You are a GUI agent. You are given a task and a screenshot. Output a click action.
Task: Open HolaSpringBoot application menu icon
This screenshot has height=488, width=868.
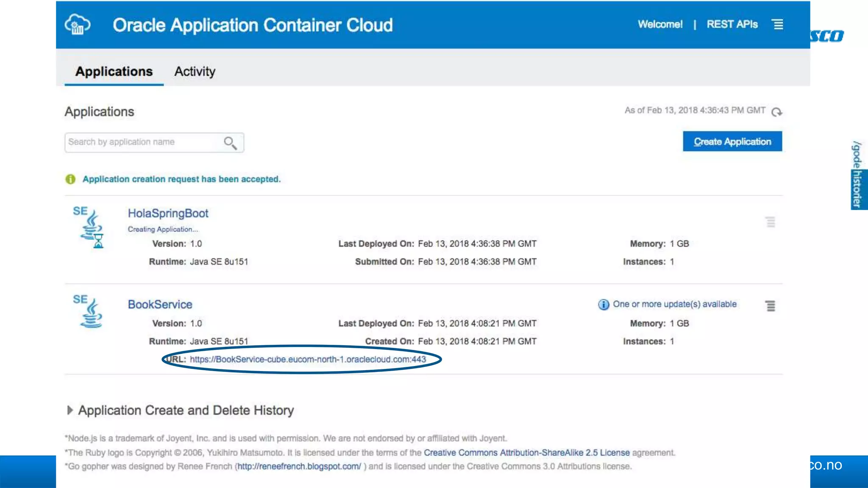click(770, 222)
